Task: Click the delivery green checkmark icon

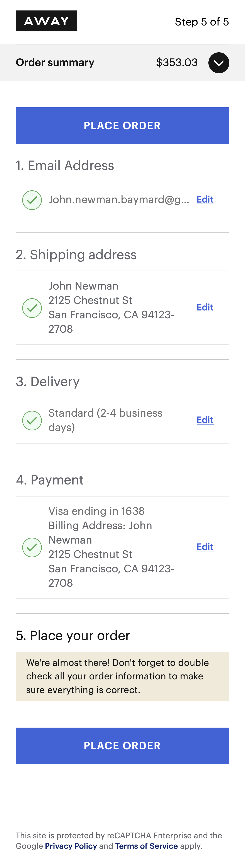Action: (32, 420)
